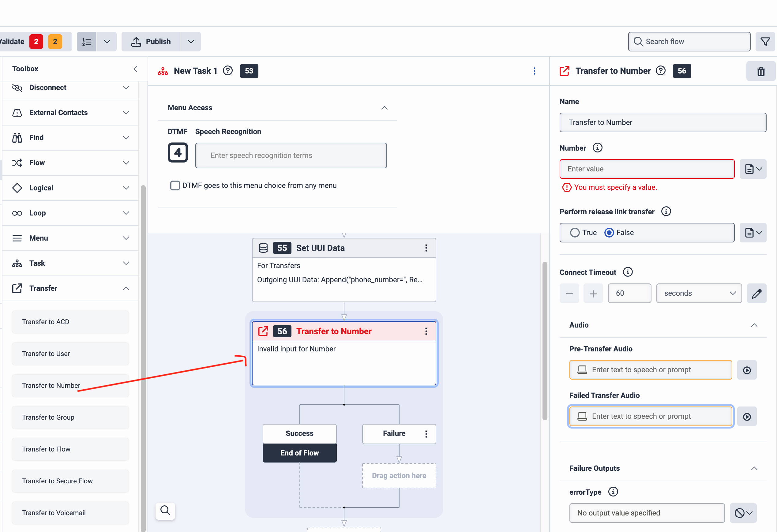Select Transfer to Voicemail in toolbox

point(70,513)
